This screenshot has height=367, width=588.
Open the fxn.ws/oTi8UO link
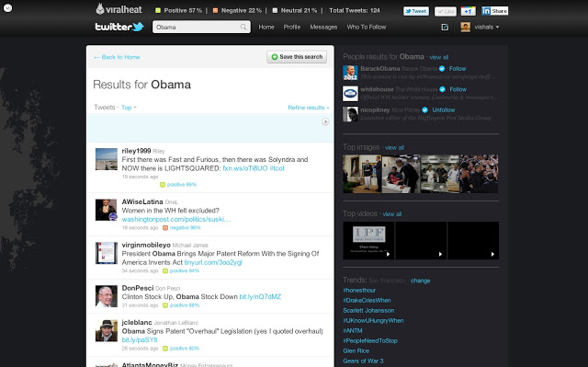click(x=245, y=168)
